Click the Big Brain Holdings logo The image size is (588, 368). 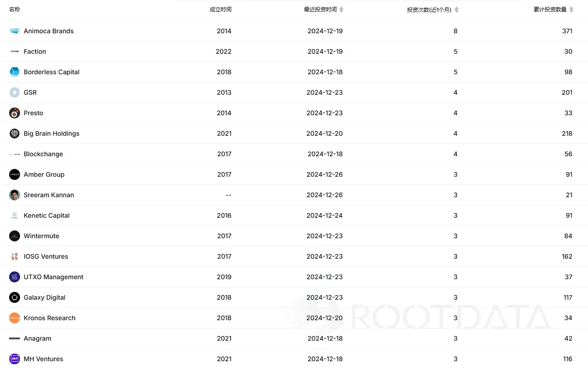click(15, 133)
